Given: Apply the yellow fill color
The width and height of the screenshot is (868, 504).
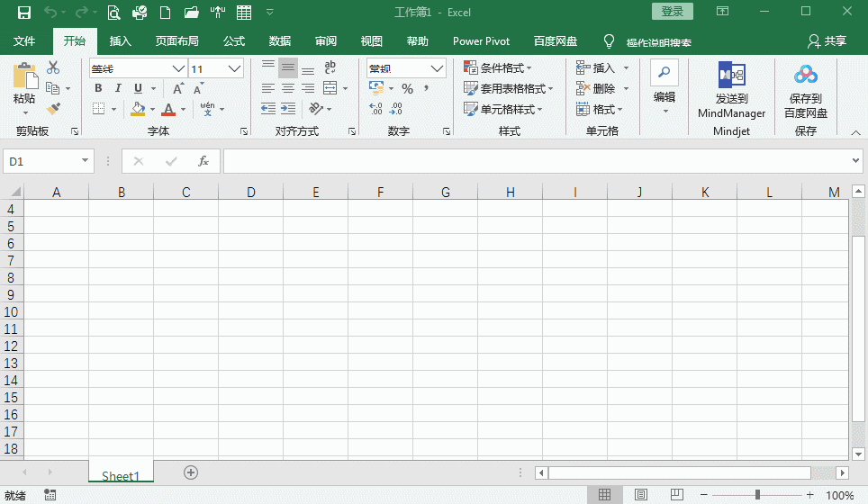Looking at the screenshot, I should coord(138,109).
